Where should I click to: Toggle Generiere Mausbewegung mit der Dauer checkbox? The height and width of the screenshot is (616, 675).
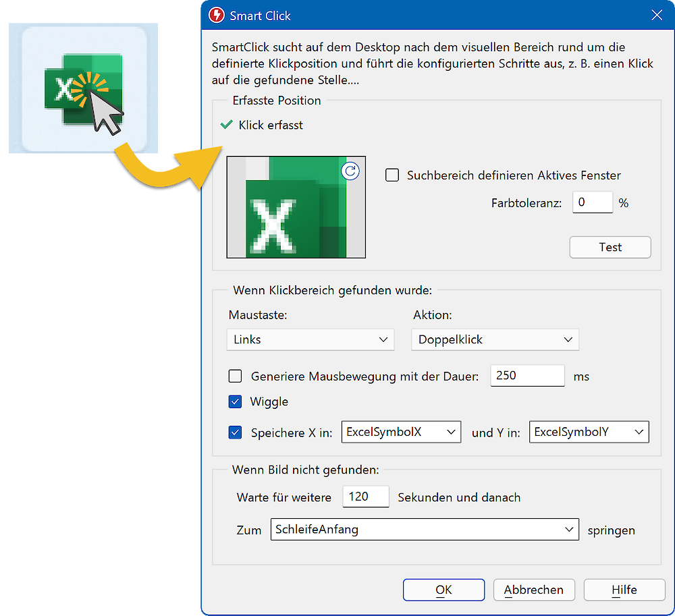pos(235,376)
